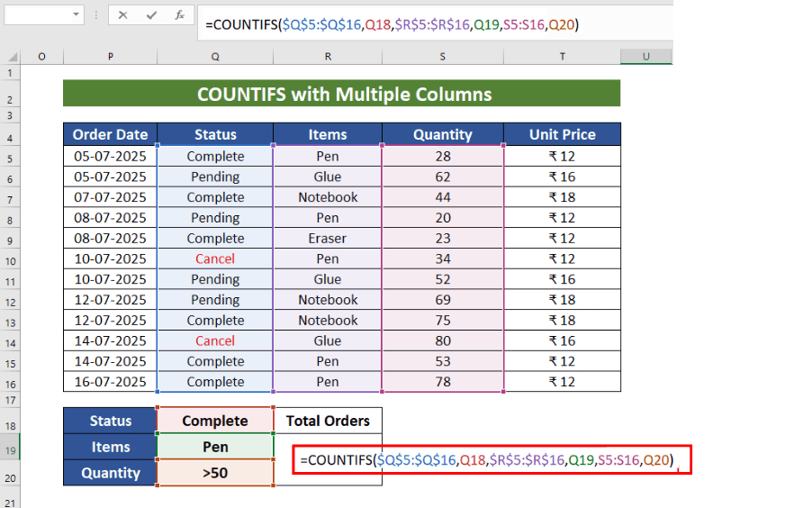The height and width of the screenshot is (508, 812).
Task: Select column P header
Action: tap(110, 57)
